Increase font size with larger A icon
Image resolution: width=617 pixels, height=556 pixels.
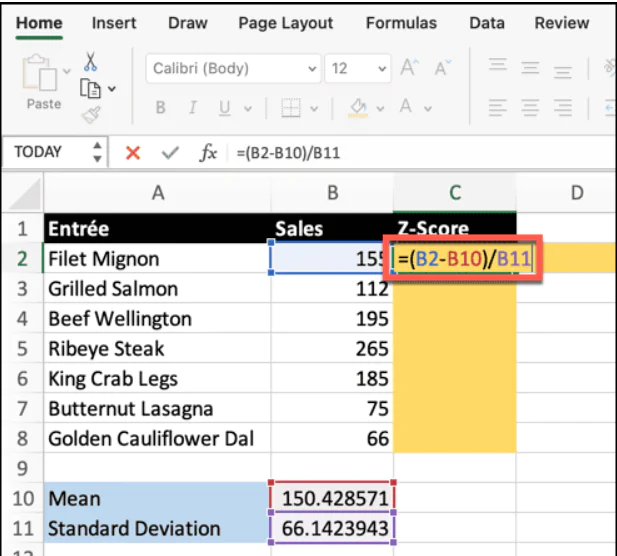(408, 69)
